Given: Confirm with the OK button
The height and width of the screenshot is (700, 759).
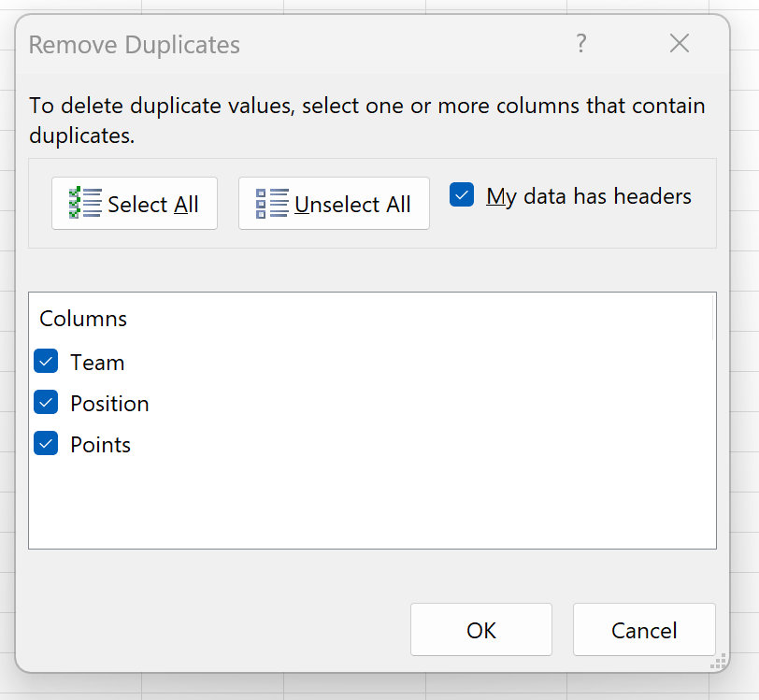Looking at the screenshot, I should 481,629.
